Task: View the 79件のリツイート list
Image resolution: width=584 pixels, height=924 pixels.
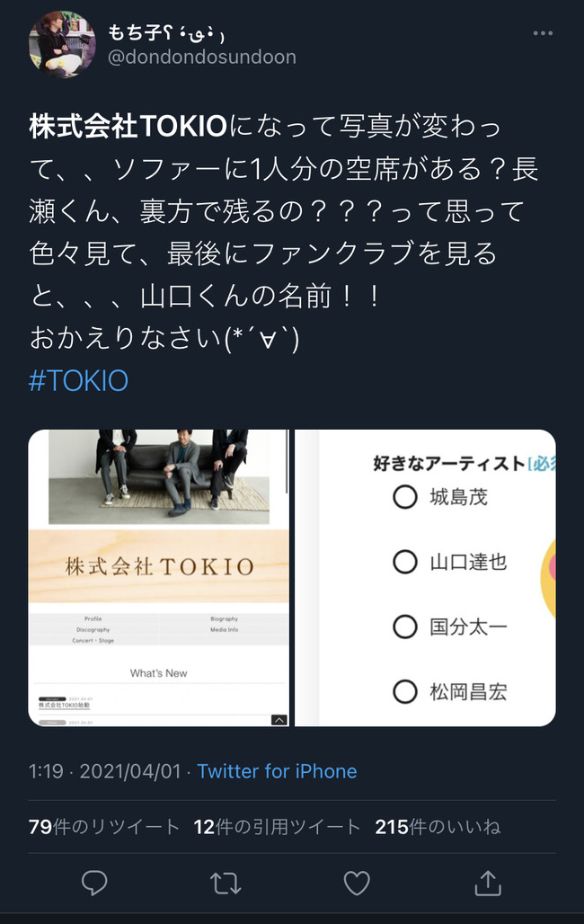Action: point(103,827)
